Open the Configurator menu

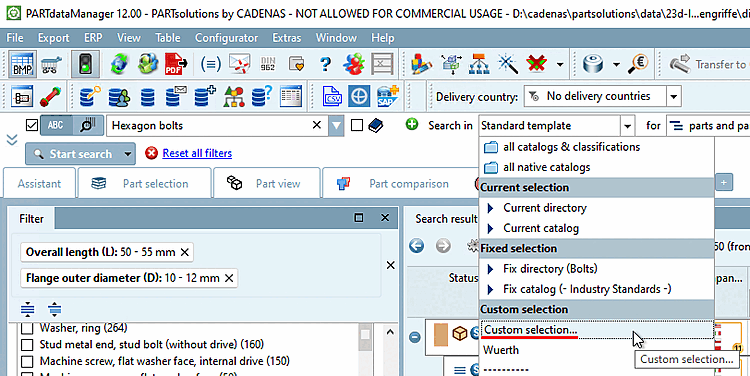pyautogui.click(x=226, y=38)
